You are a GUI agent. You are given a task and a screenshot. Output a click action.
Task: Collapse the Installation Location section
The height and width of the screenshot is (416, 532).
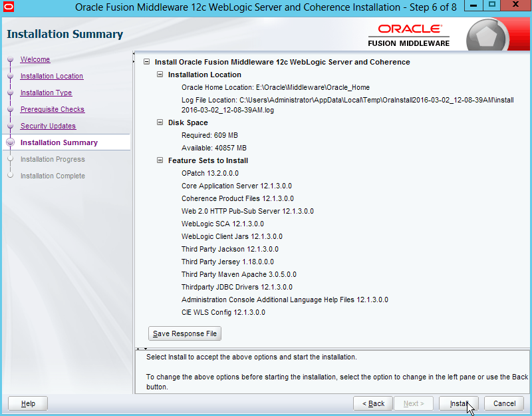[x=160, y=75]
